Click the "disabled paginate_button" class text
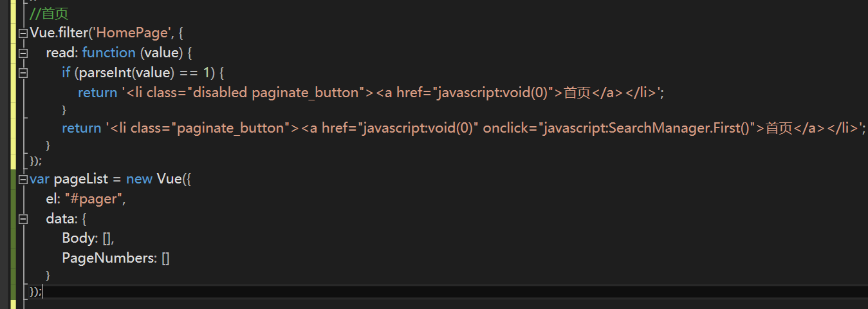Screen dimensions: 868x309 pyautogui.click(x=275, y=93)
